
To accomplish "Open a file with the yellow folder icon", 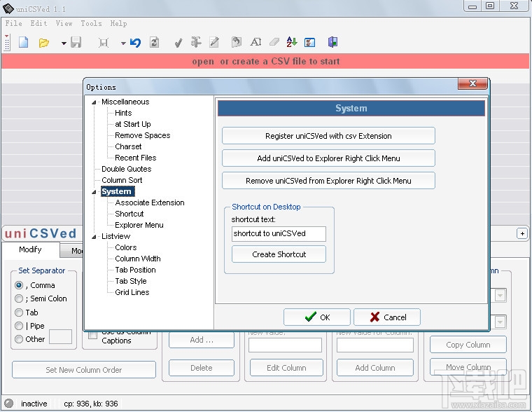I will pos(44,43).
